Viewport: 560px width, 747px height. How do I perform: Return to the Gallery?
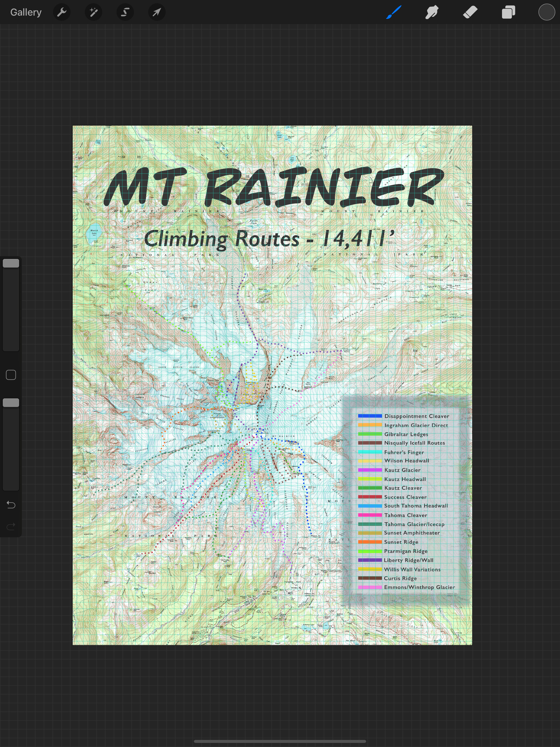coord(26,12)
